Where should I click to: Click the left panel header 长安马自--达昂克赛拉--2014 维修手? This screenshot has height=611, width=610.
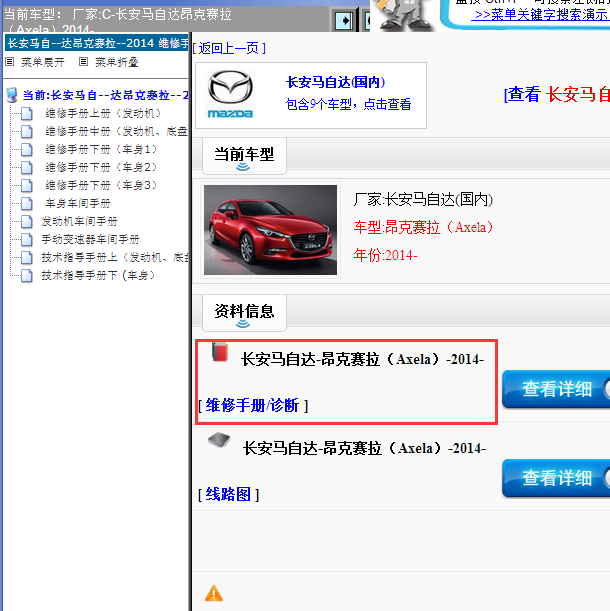click(x=97, y=43)
